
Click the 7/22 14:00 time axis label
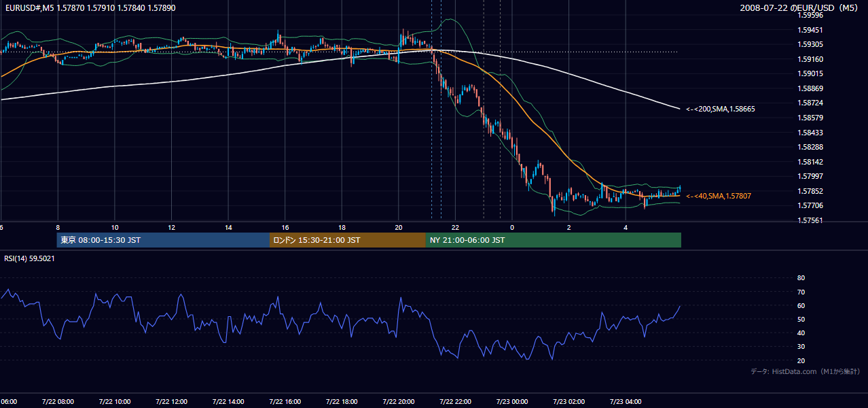[228, 401]
